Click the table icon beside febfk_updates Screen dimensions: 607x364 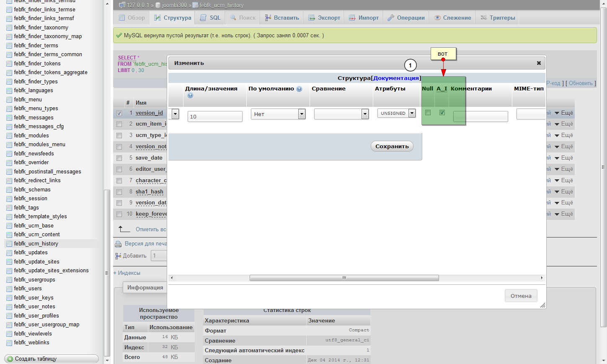[x=9, y=253]
